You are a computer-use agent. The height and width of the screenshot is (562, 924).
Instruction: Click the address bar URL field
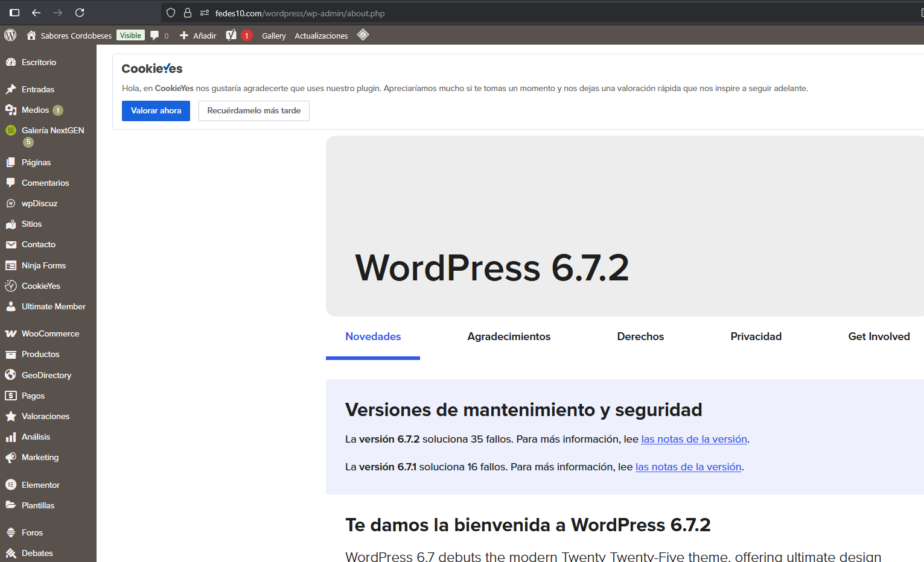(x=543, y=13)
